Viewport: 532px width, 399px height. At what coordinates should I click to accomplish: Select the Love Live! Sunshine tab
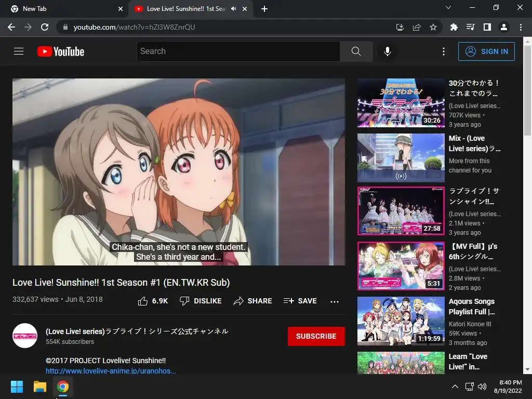click(186, 9)
